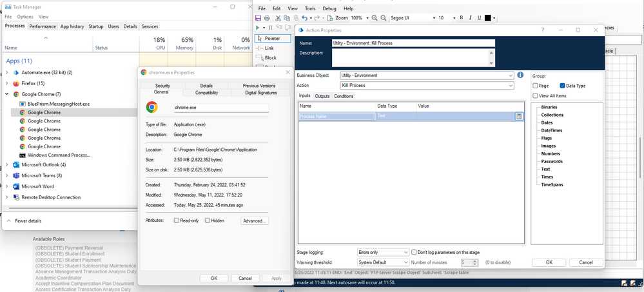This screenshot has width=644, height=292.
Task: Click the Paste icon in Blue Prism toolbar
Action: coord(296,18)
